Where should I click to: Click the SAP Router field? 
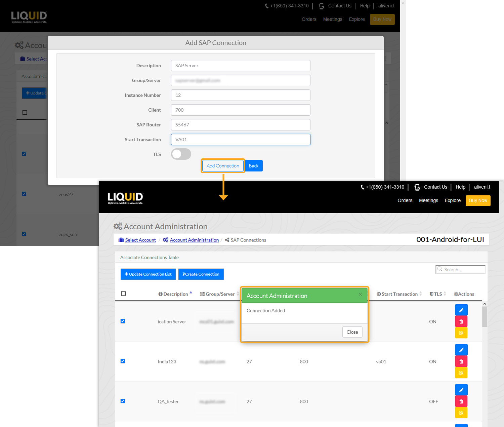click(x=241, y=125)
